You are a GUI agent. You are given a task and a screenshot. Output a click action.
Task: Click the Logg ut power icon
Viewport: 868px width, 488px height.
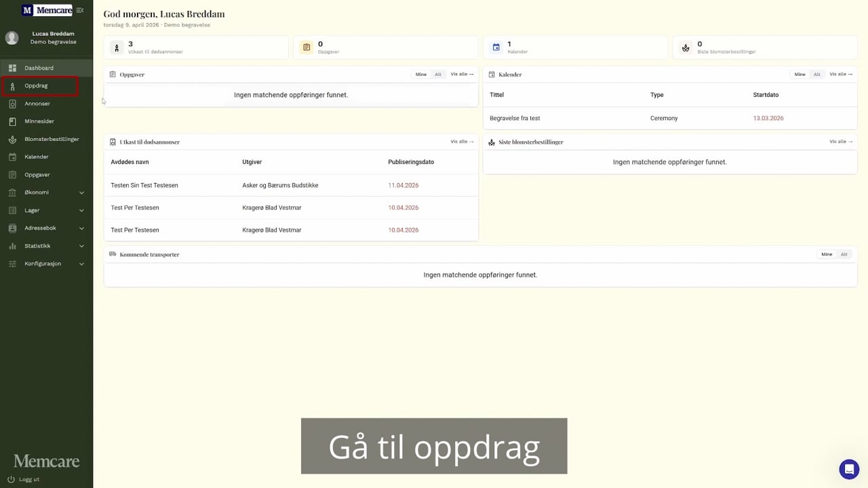coord(11,479)
